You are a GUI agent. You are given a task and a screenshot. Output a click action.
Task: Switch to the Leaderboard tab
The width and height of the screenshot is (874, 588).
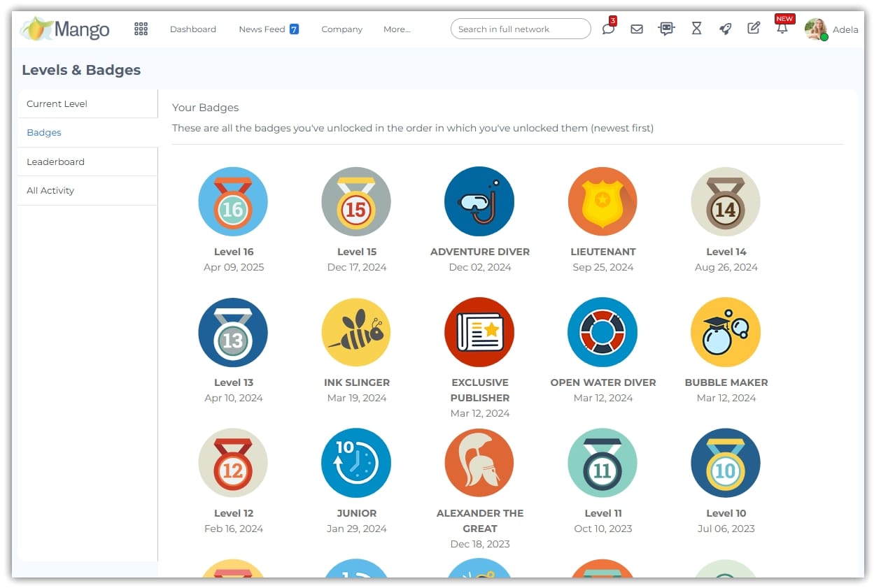click(x=55, y=162)
